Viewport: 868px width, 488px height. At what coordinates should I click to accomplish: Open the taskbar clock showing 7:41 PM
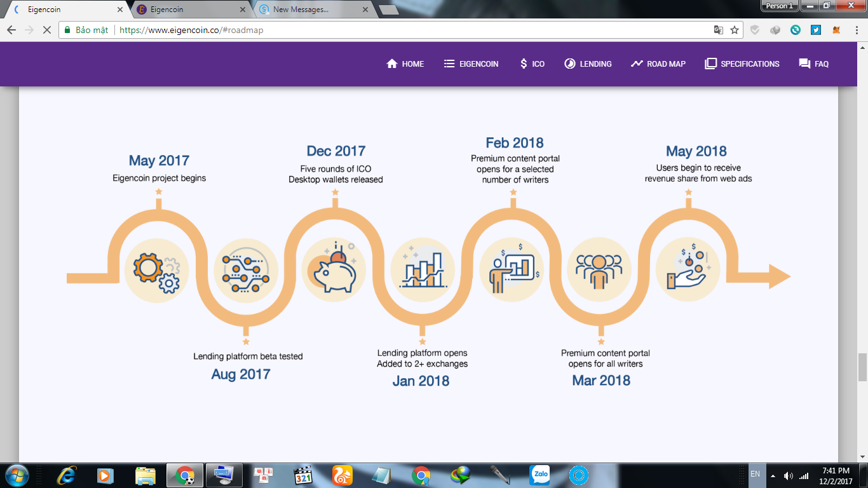tap(836, 475)
